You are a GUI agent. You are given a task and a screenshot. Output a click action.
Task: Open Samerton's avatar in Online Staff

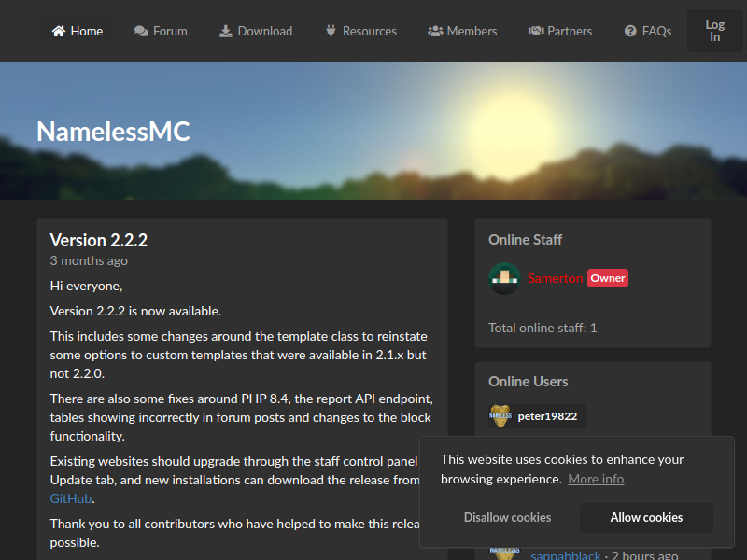(504, 278)
